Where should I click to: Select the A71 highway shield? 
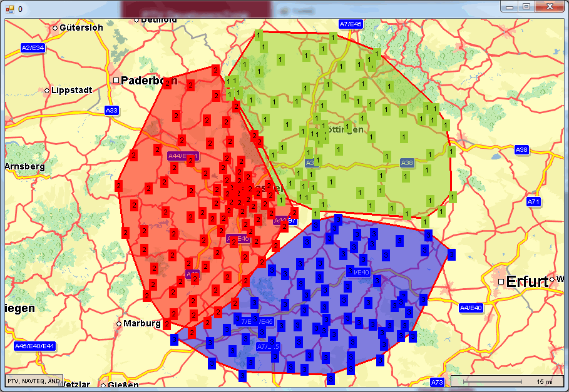pos(533,201)
